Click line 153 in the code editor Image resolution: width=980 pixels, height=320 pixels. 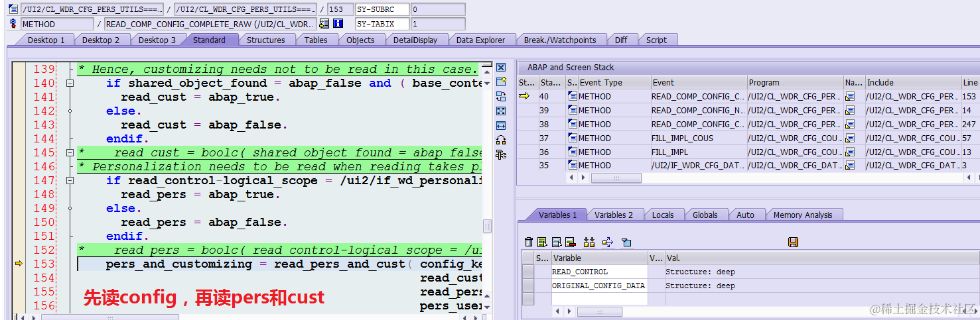279,264
